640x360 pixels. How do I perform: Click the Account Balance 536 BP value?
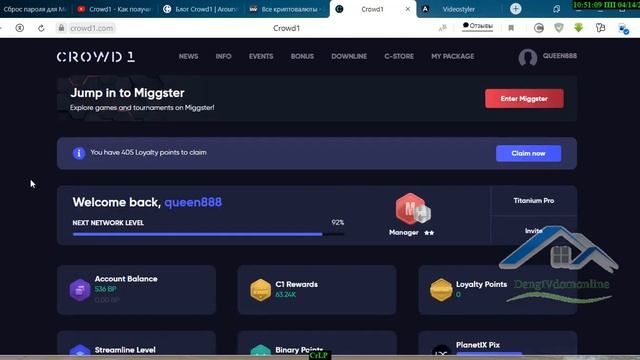click(x=105, y=289)
